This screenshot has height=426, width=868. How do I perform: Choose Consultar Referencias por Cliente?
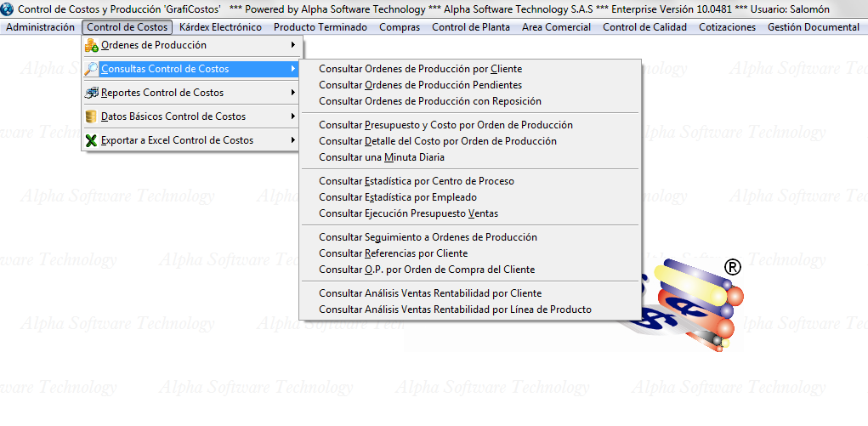tap(393, 253)
